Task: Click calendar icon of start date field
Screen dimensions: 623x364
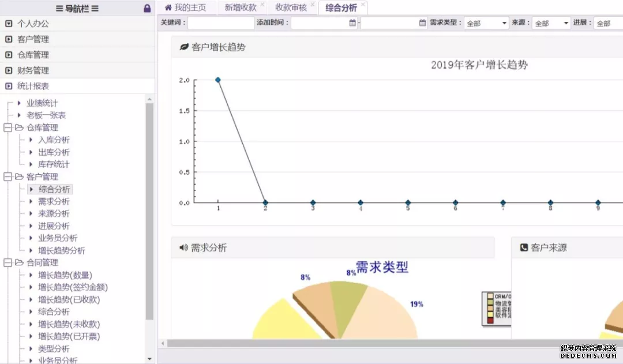Action: (x=352, y=23)
